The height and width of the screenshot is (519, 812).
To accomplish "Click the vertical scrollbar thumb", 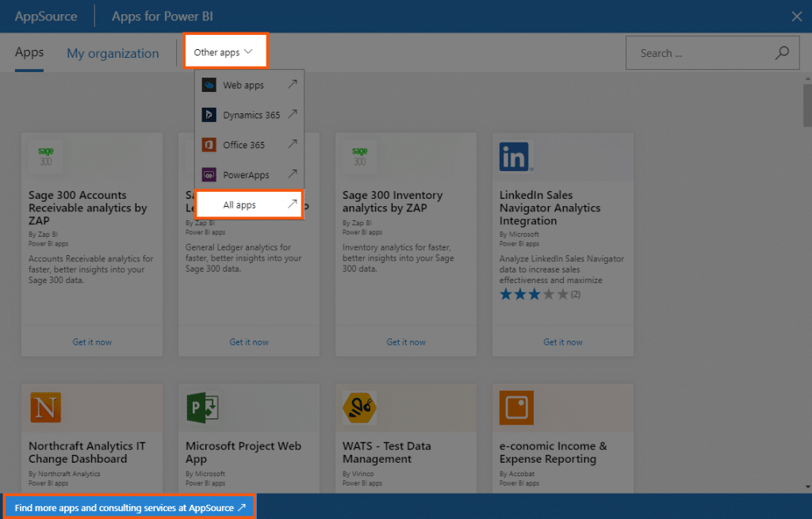I will coord(807,105).
